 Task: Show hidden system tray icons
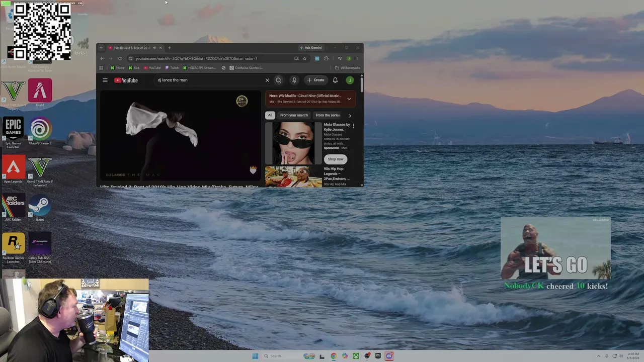(599, 356)
